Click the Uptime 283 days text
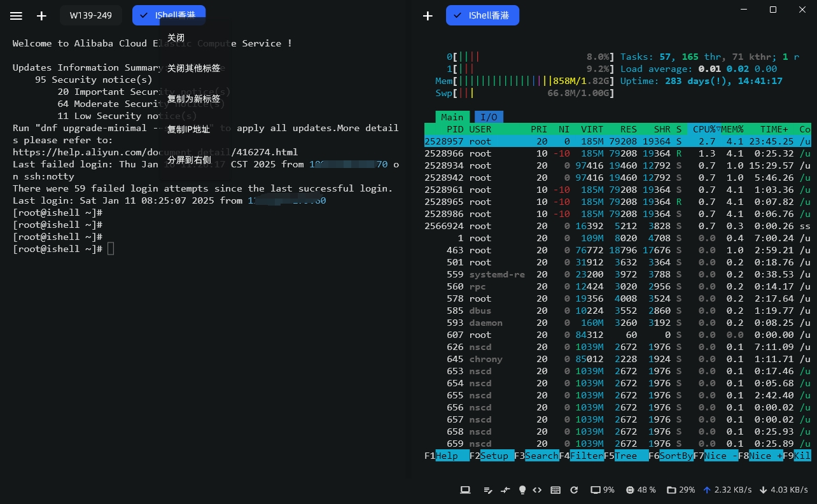Image resolution: width=817 pixels, height=504 pixels. 701,81
